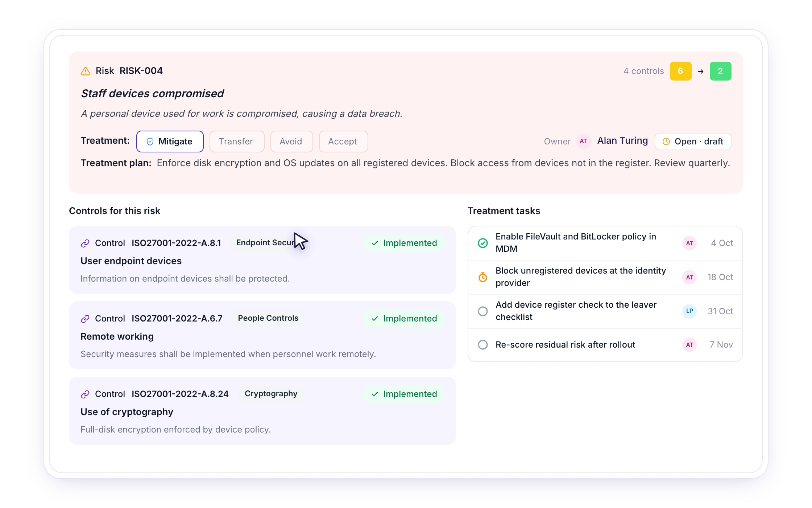Click the arrow between risk scores
This screenshot has width=812, height=508.
(701, 71)
